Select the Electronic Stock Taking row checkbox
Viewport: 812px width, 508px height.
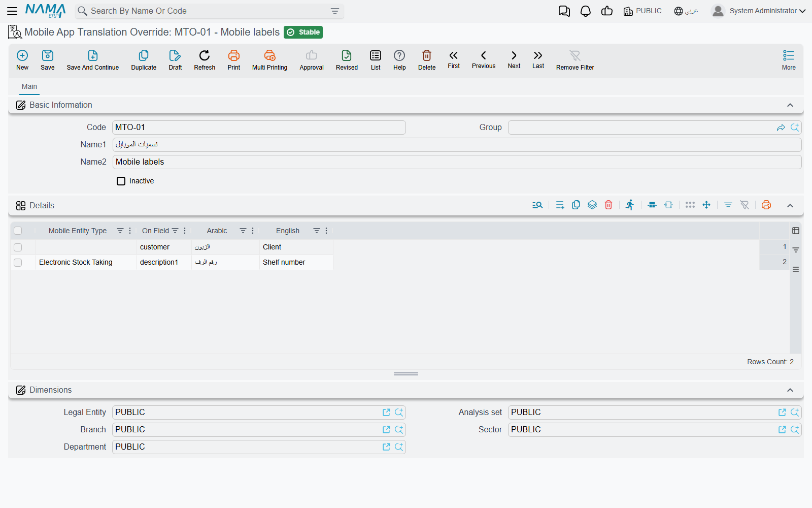point(18,263)
